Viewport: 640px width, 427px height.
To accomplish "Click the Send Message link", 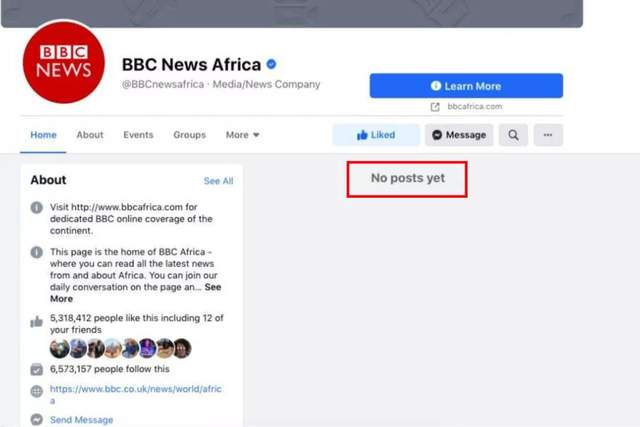I will (82, 420).
